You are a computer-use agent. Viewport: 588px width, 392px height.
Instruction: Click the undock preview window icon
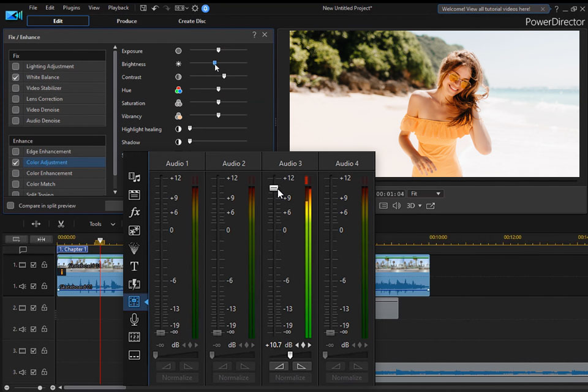pos(431,206)
